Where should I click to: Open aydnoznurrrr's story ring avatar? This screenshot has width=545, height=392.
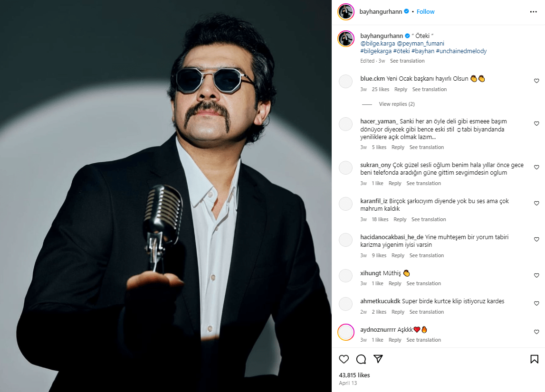pyautogui.click(x=346, y=332)
